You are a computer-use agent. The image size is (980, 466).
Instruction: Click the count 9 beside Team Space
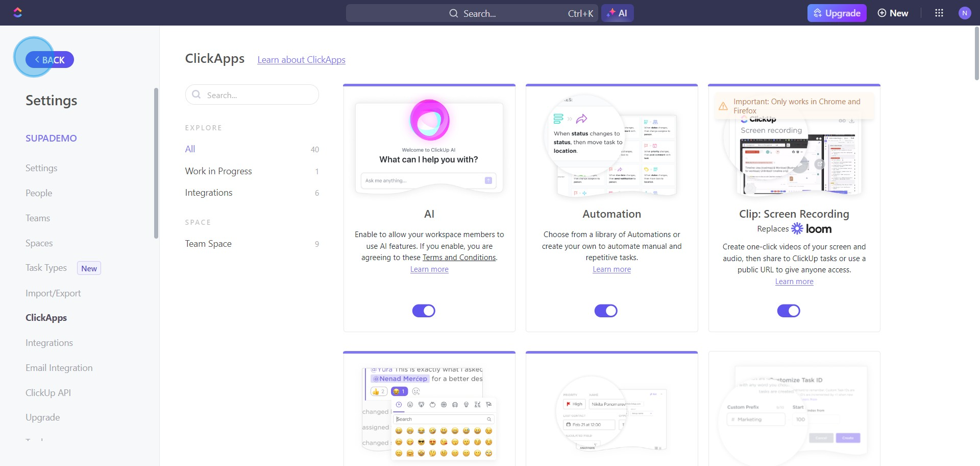pyautogui.click(x=317, y=244)
